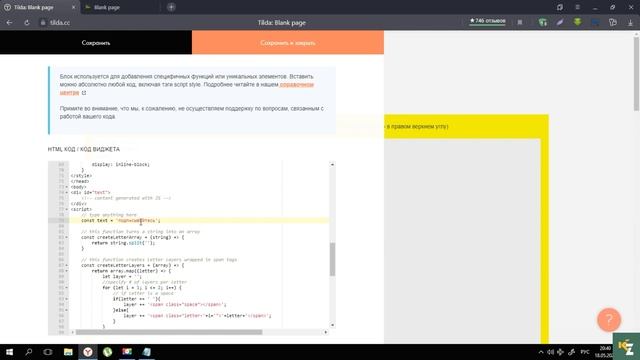Fold the createLetterArray function arrow
This screenshot has height=360, width=640.
(x=67, y=237)
